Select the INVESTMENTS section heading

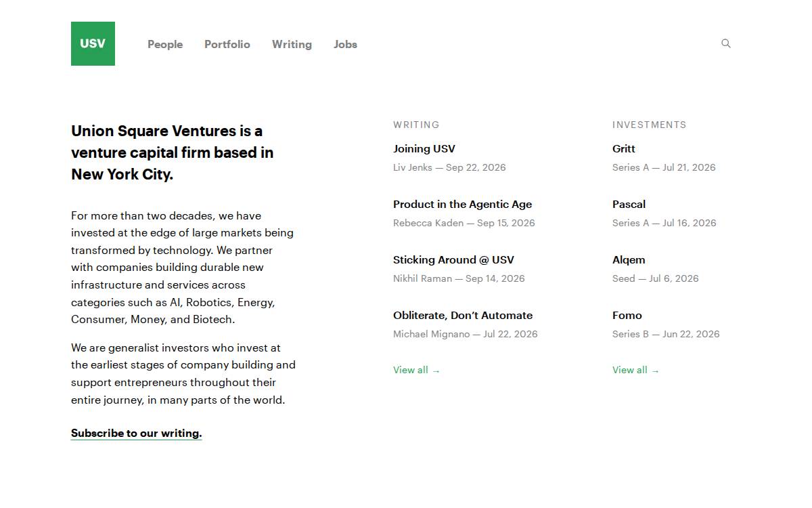(650, 125)
